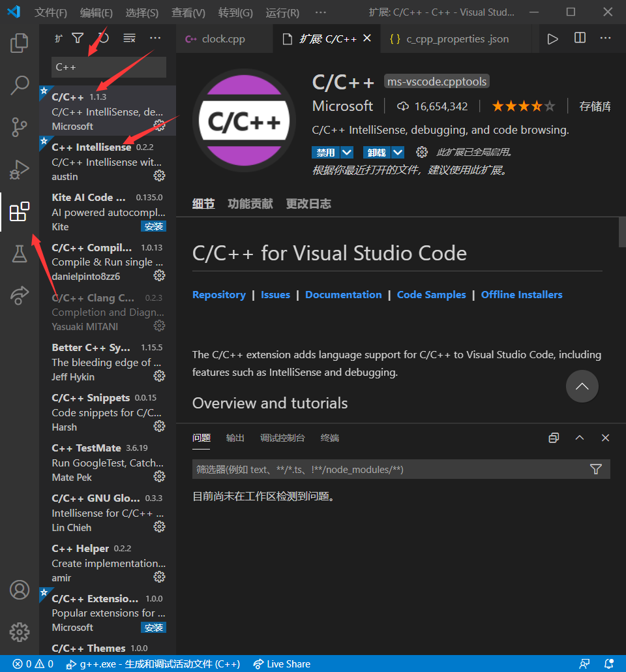The height and width of the screenshot is (672, 626).
Task: Open the Repository link
Action: (219, 294)
